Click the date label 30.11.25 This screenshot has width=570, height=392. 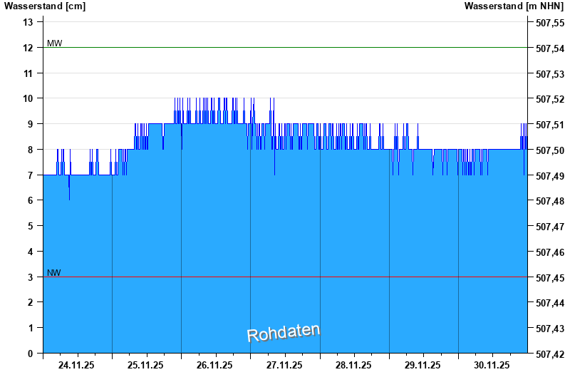[492, 365]
